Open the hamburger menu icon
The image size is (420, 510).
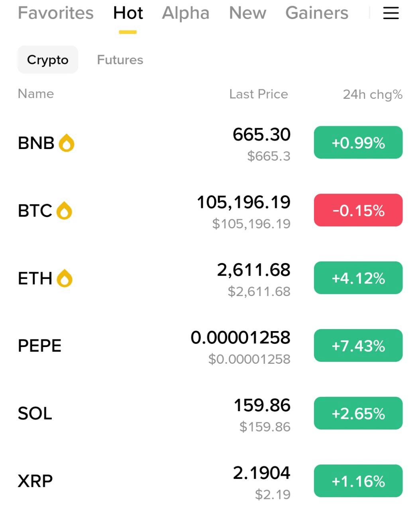(x=391, y=13)
